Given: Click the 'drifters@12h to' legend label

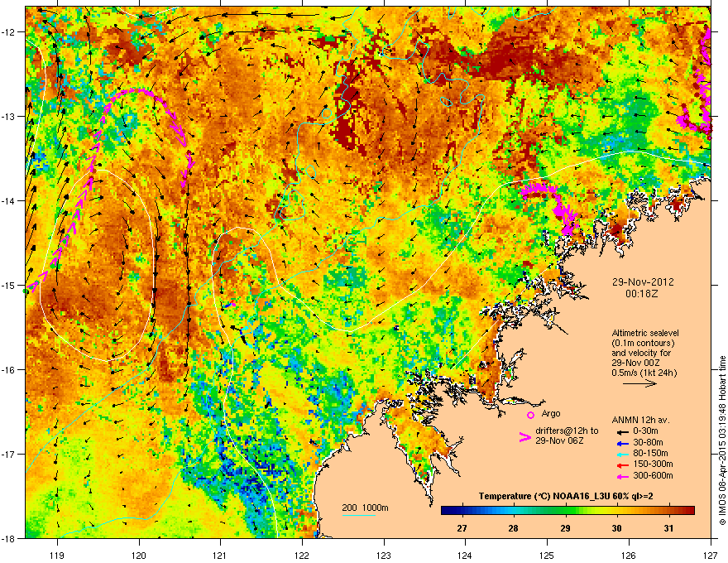Looking at the screenshot, I should (567, 431).
